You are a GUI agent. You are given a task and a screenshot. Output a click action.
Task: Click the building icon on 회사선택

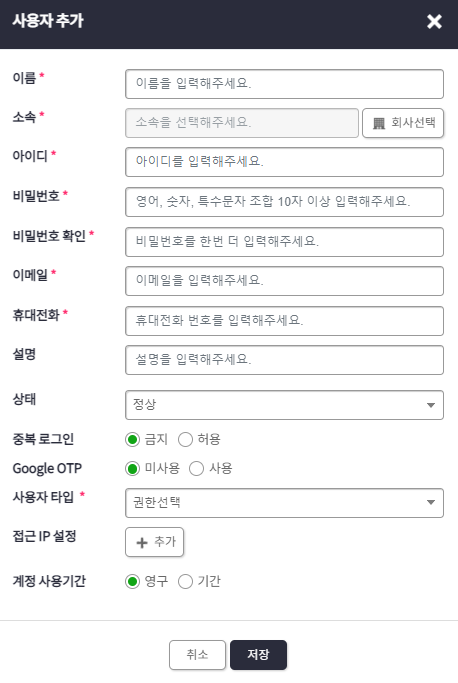(x=379, y=123)
